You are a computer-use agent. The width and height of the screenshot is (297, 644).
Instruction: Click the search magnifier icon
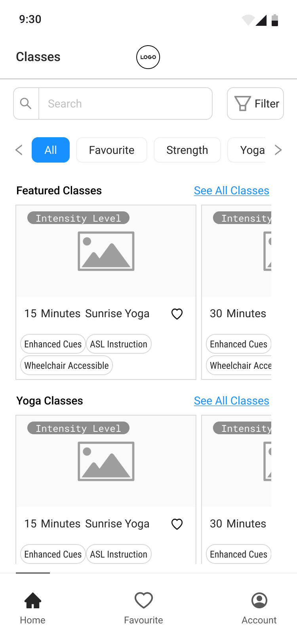pyautogui.click(x=26, y=103)
